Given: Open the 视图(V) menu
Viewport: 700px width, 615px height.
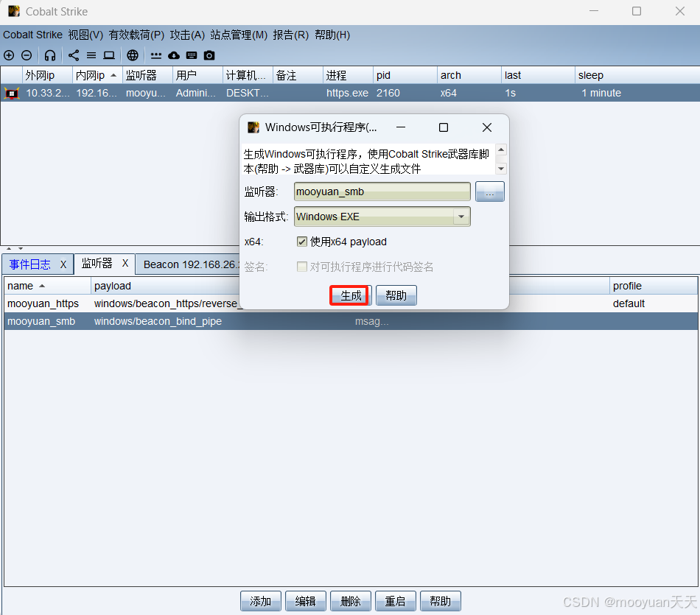Looking at the screenshot, I should click(85, 35).
